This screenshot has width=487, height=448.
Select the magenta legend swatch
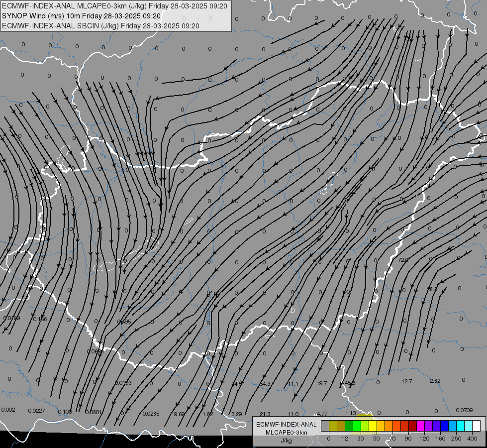(420, 426)
